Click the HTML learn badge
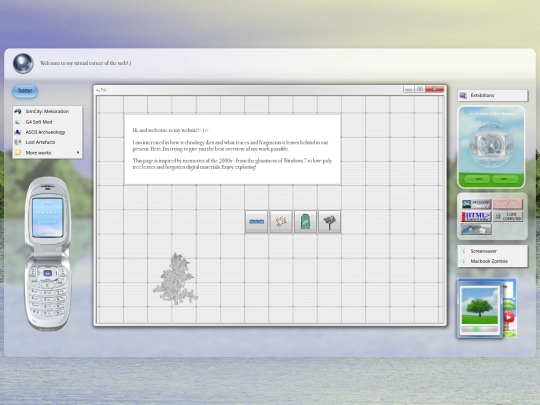This screenshot has height=405, width=540. point(476,217)
